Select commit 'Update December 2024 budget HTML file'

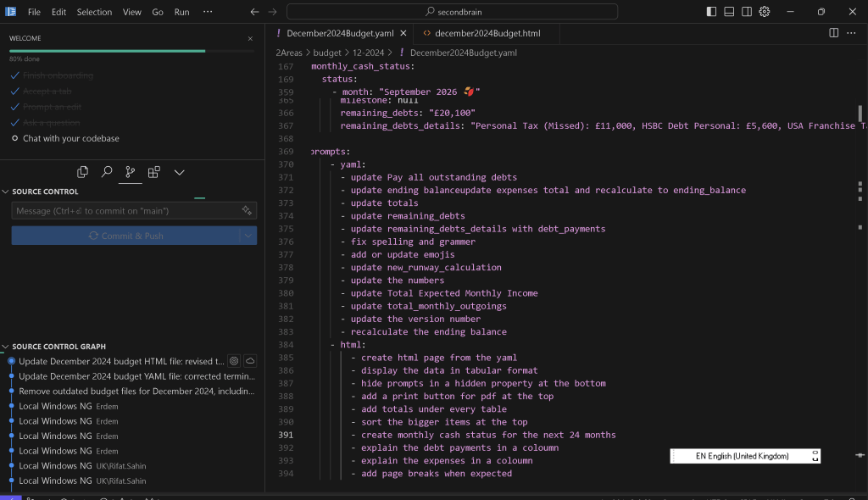tap(121, 361)
